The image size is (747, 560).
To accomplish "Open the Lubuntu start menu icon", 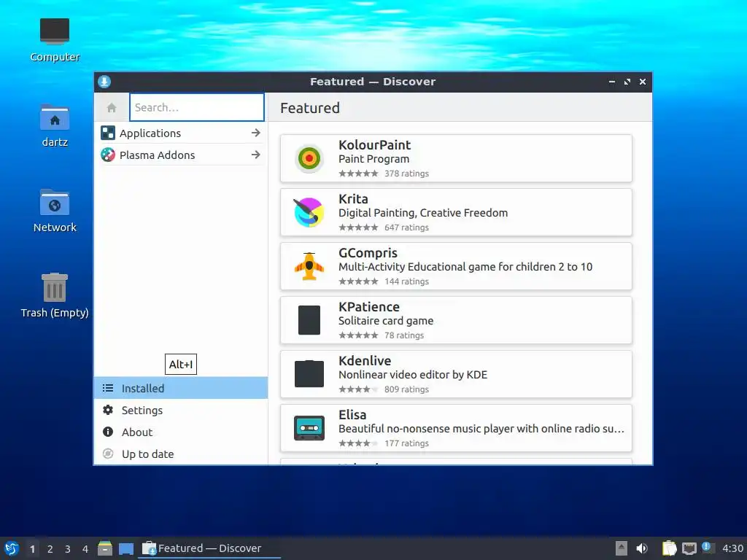I will coord(11,548).
